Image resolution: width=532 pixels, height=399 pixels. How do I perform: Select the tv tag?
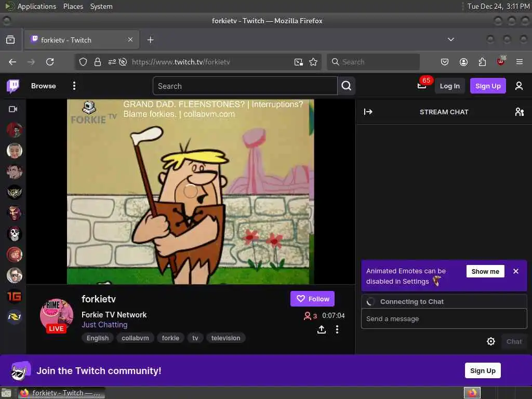point(195,338)
